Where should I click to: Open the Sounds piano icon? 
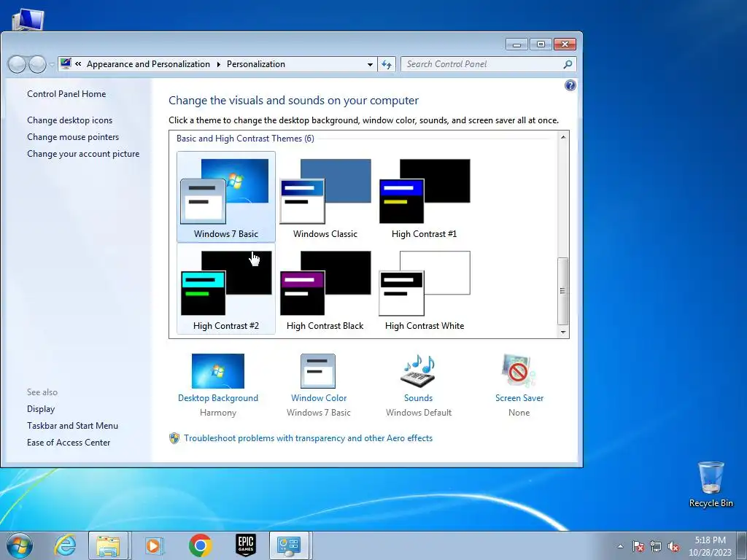pos(418,371)
